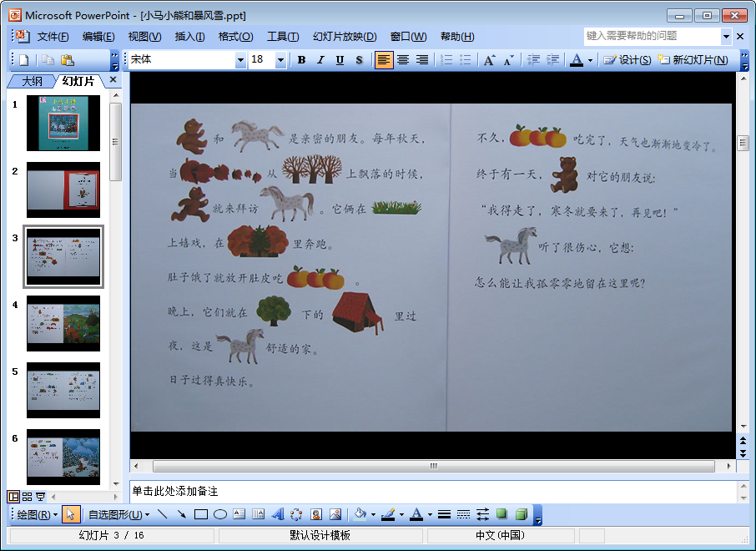Apply fill color paint bucket
The width and height of the screenshot is (756, 551).
[360, 515]
